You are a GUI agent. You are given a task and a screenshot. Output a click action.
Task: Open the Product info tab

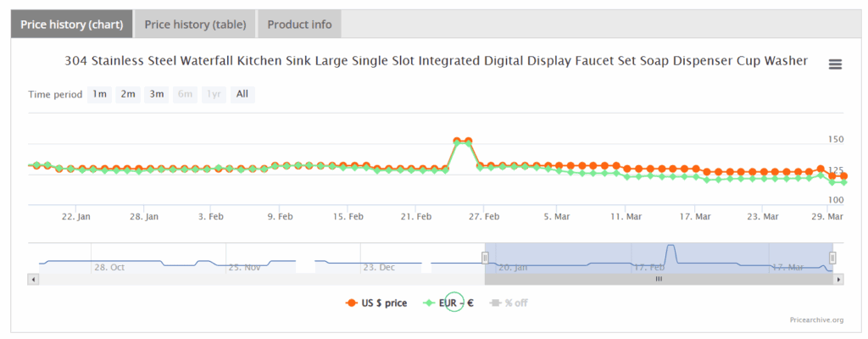[299, 25]
